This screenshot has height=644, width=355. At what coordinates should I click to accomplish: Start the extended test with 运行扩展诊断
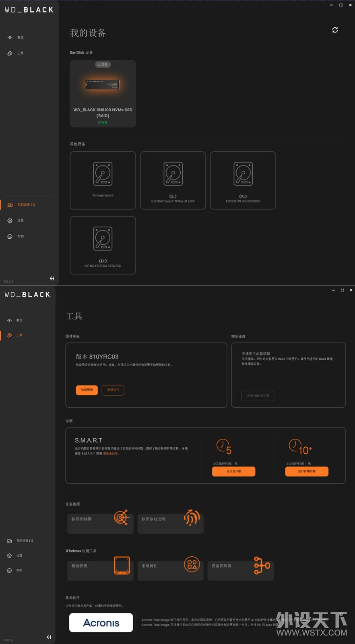307,471
